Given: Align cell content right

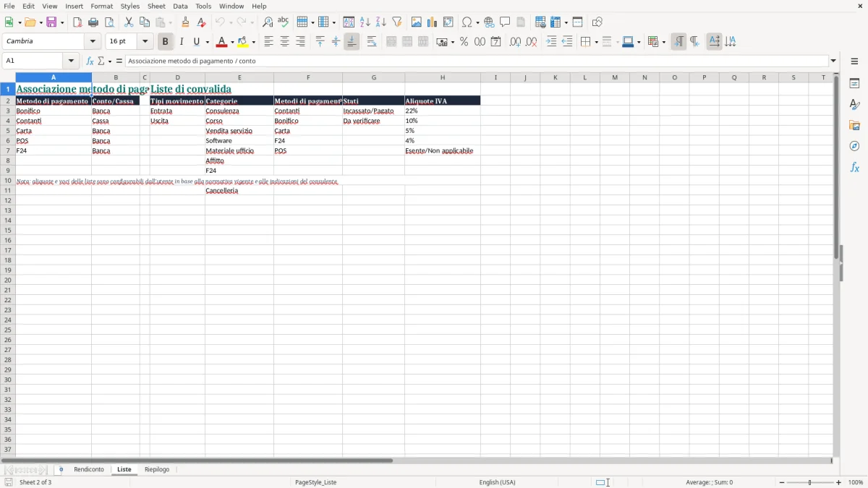Looking at the screenshot, I should 300,42.
